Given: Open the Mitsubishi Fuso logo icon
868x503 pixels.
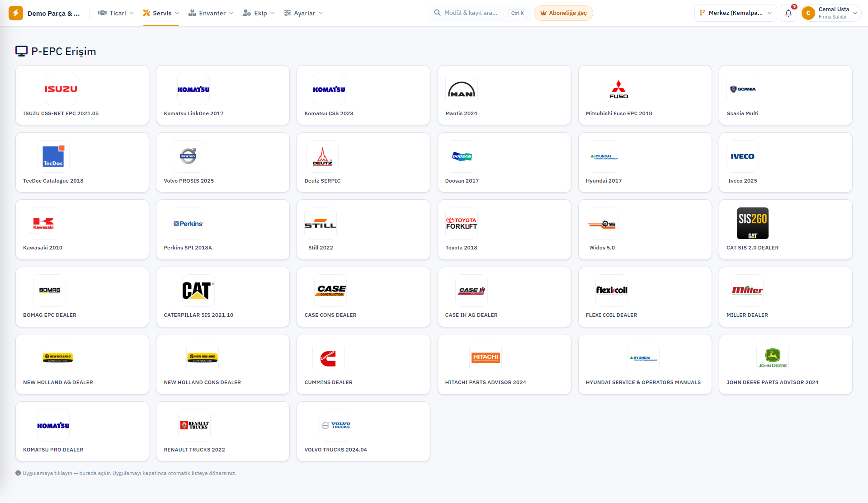Looking at the screenshot, I should click(x=619, y=89).
